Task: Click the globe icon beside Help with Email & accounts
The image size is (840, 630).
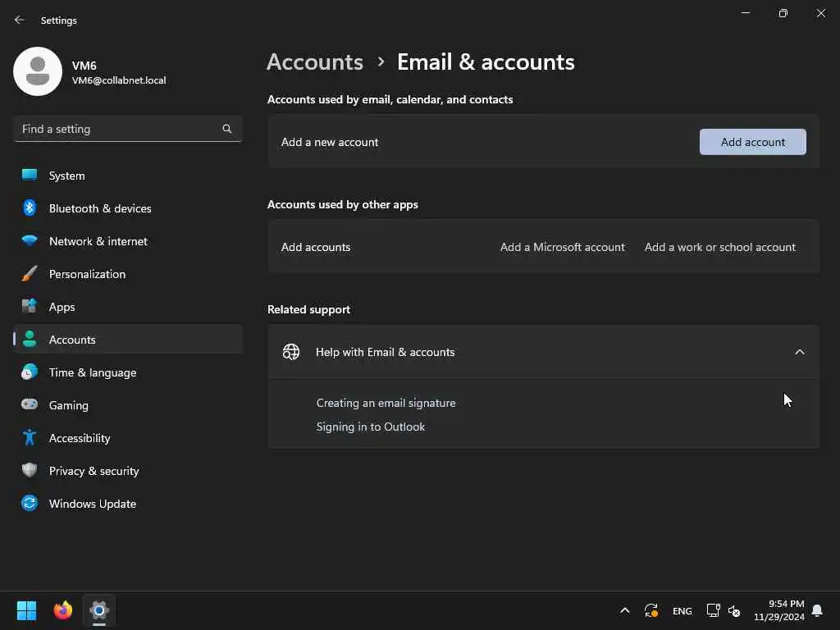Action: click(x=291, y=352)
